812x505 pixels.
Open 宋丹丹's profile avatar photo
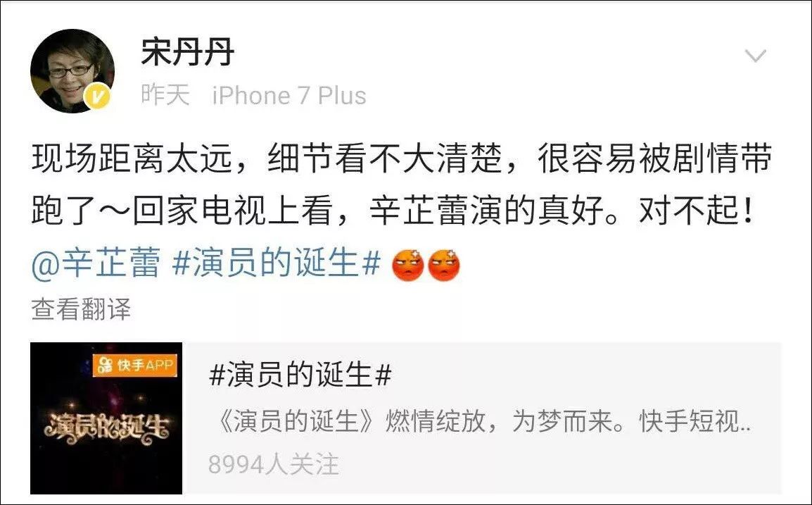click(72, 71)
